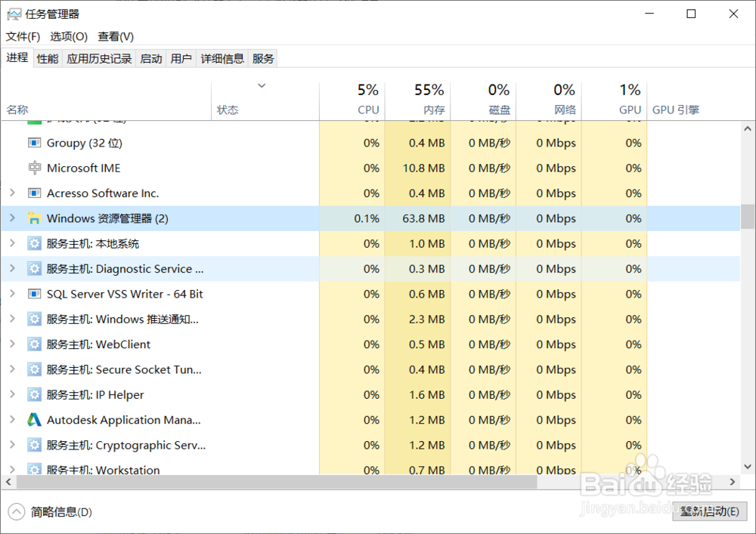Click the vertical scrollbar down arrow
The image size is (756, 534).
tap(748, 467)
